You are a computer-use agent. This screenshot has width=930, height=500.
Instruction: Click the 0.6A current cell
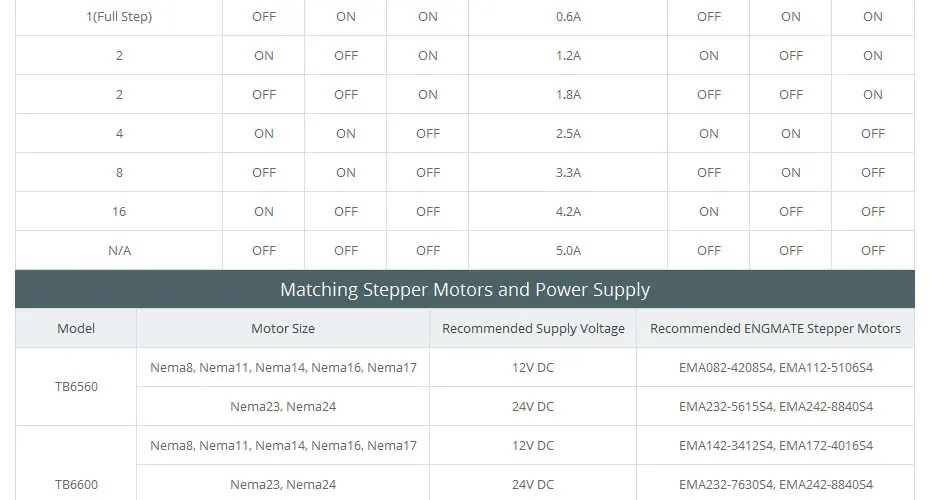point(568,17)
